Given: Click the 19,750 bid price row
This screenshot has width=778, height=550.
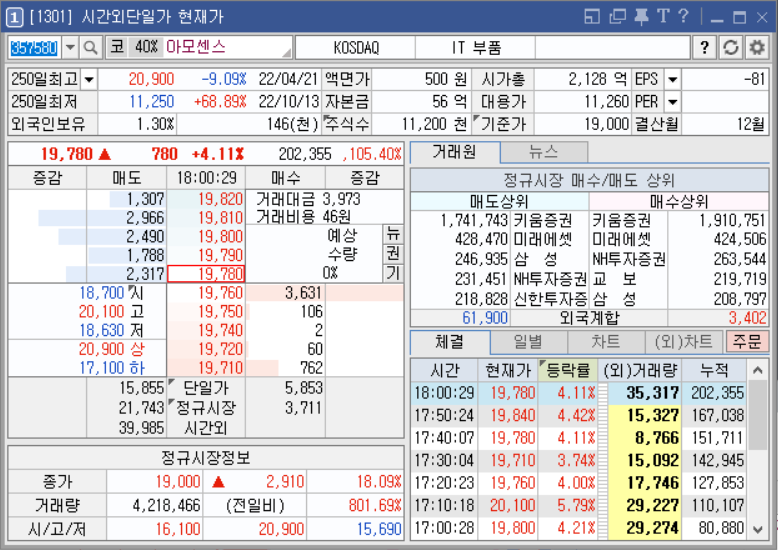Looking at the screenshot, I should 206,312.
